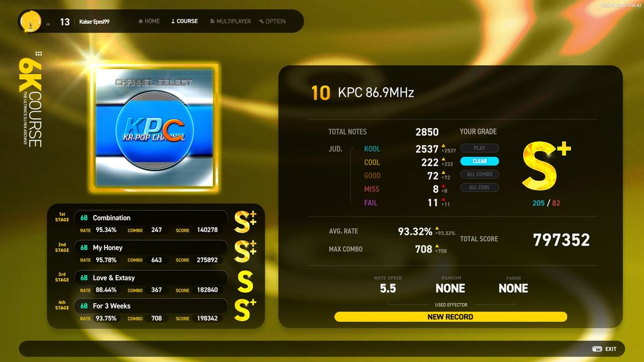Click the CLEAR status badge

pos(479,162)
